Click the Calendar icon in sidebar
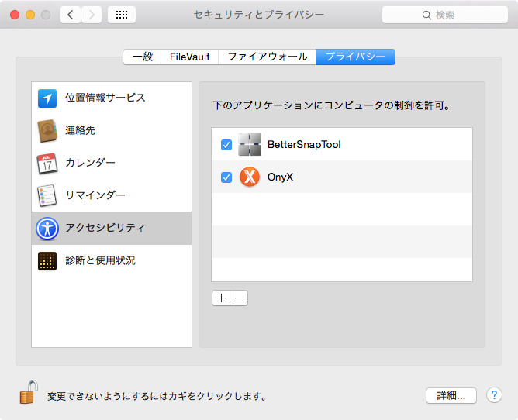Screen dimensions: 518x420 point(47,163)
